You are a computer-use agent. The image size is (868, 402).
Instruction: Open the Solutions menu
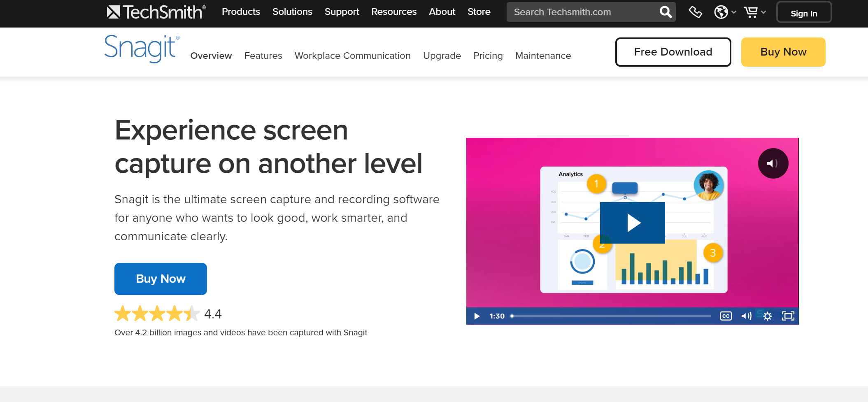tap(292, 12)
